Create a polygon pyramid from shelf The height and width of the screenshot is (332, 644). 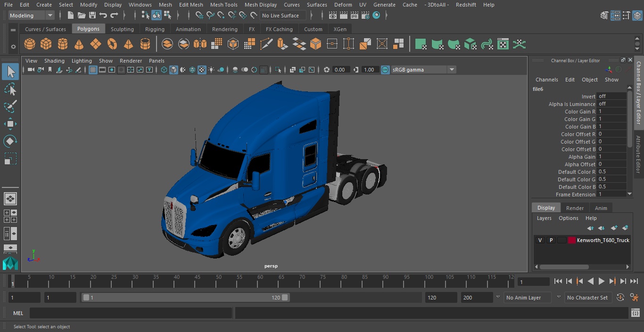point(128,44)
